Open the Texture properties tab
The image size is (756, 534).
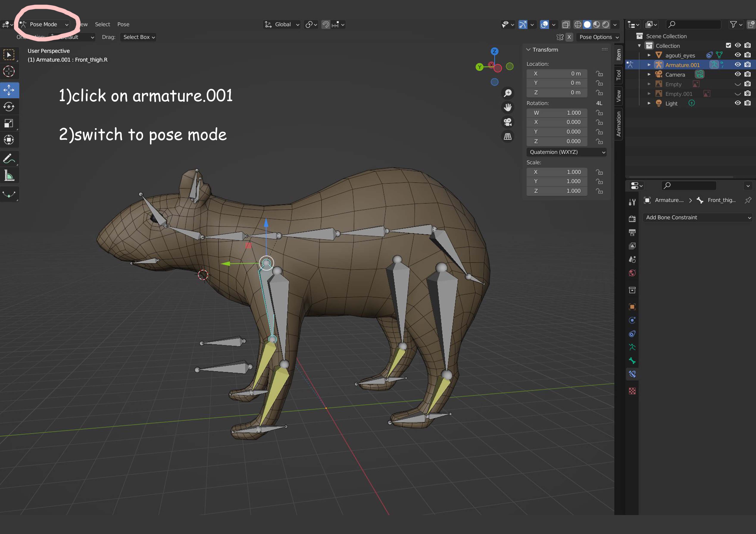[x=632, y=391]
